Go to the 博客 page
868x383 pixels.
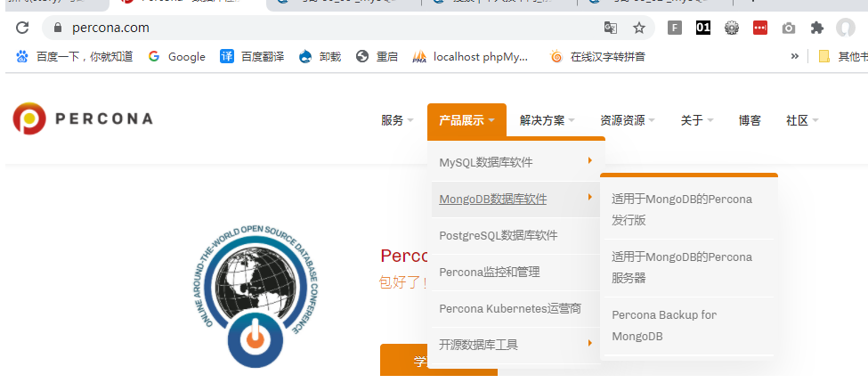point(750,120)
